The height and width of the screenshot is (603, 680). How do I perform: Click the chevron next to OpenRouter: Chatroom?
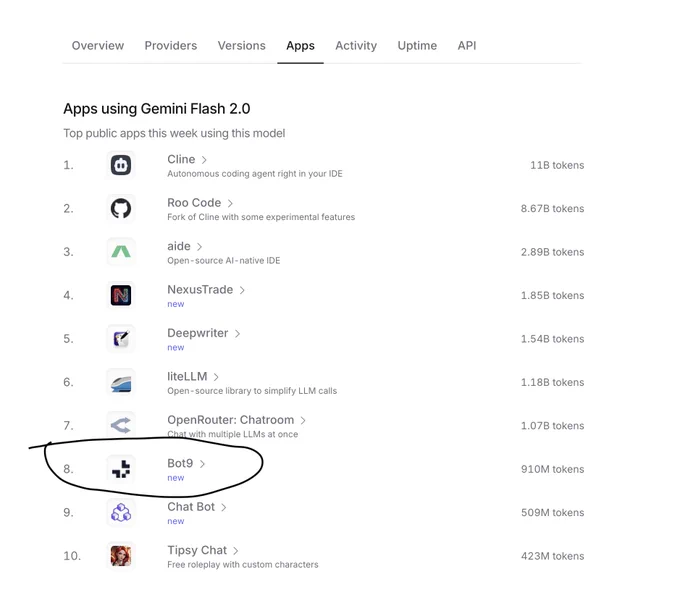(x=303, y=420)
